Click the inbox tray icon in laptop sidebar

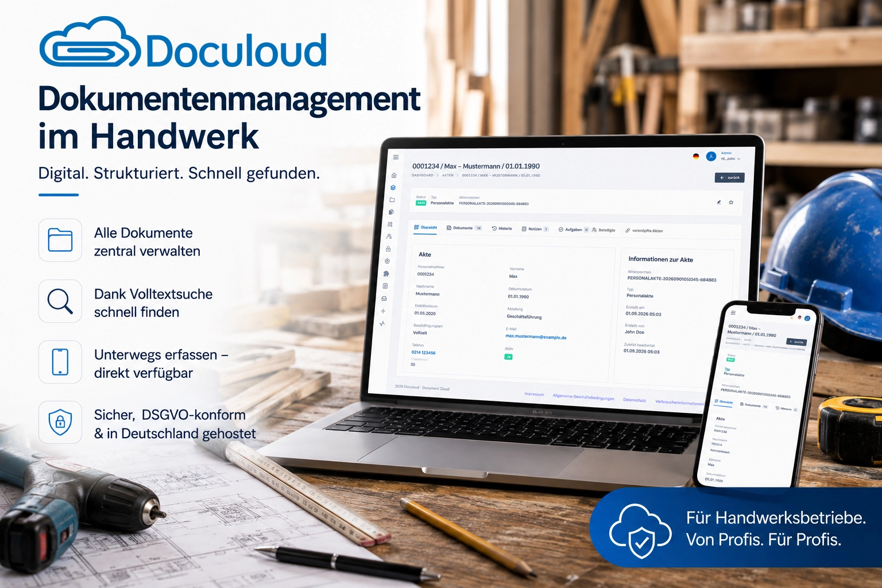[385, 299]
